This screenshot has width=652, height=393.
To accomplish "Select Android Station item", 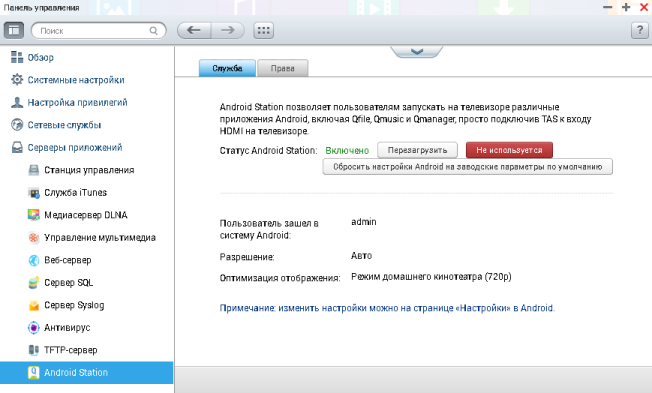I will (86, 373).
